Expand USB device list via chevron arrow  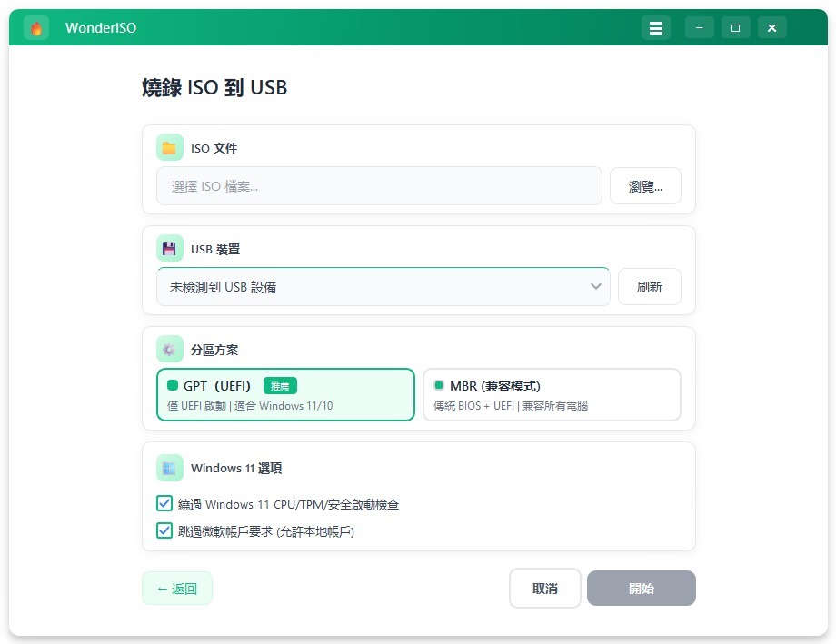(595, 287)
